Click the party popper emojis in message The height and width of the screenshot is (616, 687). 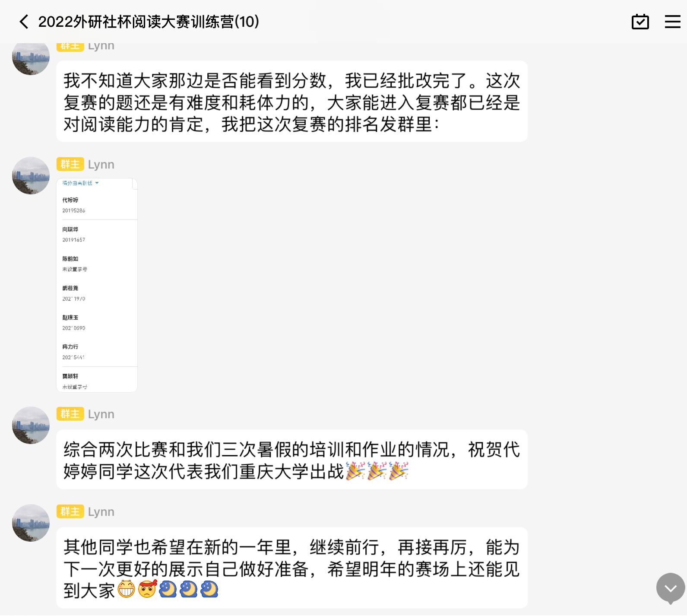point(377,471)
